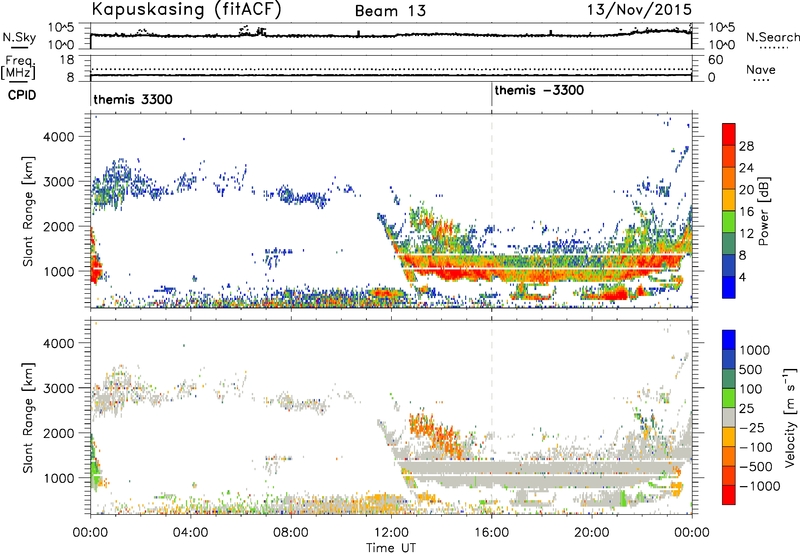Click the red bottom segment of Velocity color bar
Image resolution: width=800 pixels, height=554 pixels.
click(729, 495)
